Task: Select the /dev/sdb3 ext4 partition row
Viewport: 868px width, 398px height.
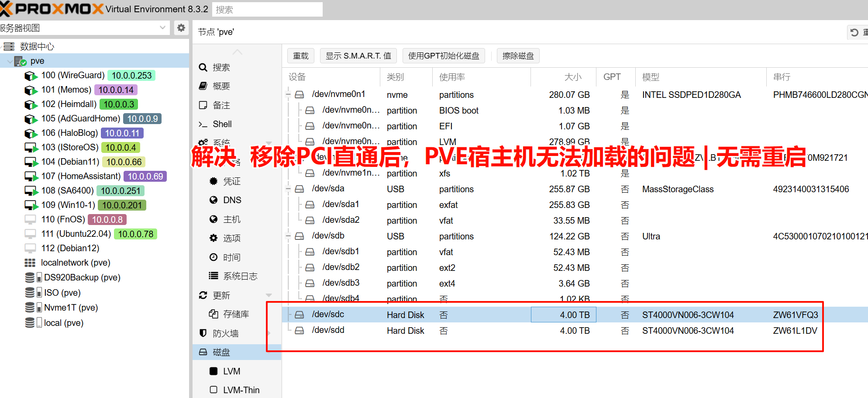Action: click(575, 283)
